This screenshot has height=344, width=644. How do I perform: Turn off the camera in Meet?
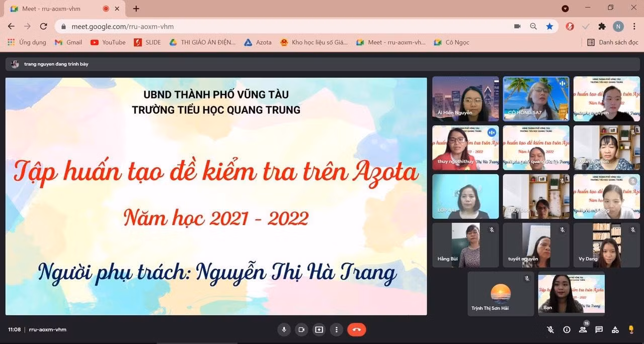(x=301, y=329)
